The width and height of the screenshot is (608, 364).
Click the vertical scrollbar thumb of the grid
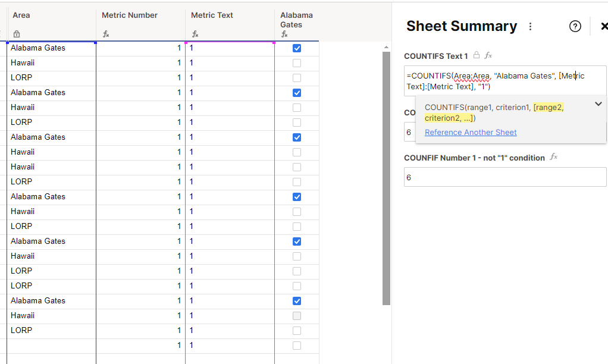(x=386, y=178)
